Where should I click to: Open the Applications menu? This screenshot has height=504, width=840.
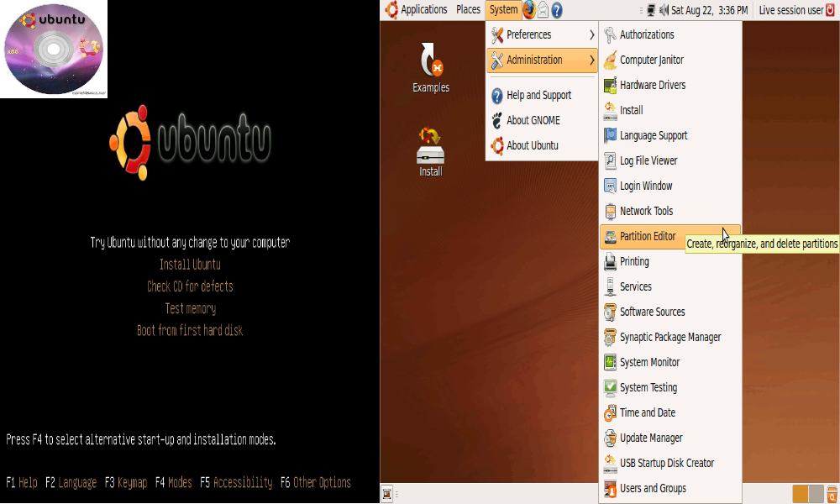(416, 9)
